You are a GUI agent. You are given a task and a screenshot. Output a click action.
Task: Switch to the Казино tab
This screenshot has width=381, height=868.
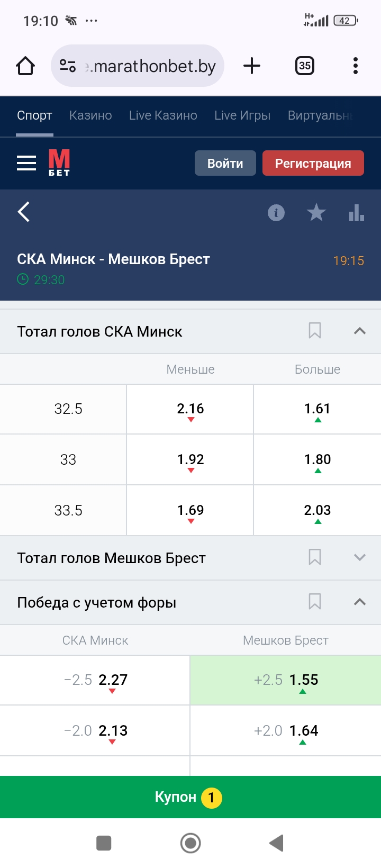[90, 115]
